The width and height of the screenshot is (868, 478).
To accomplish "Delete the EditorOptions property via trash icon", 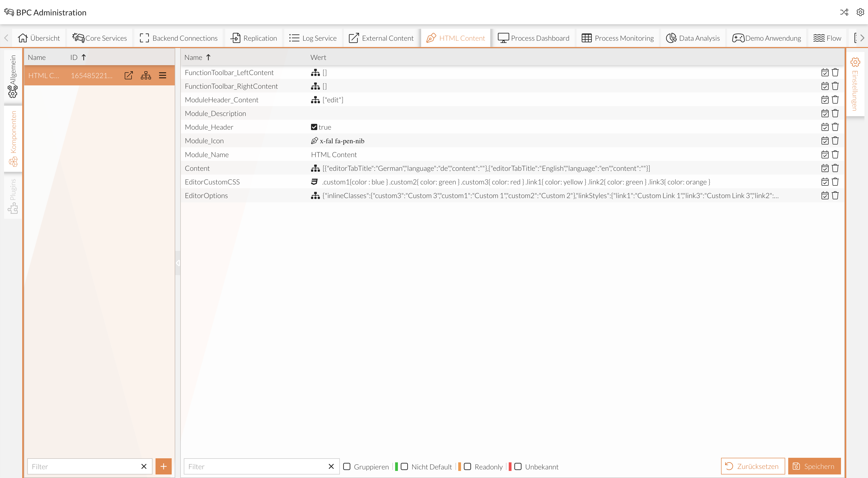I will [x=835, y=196].
